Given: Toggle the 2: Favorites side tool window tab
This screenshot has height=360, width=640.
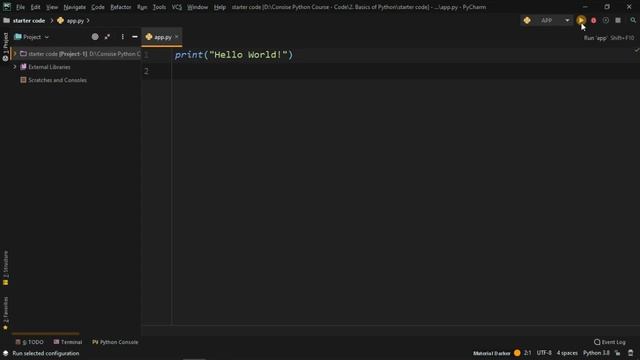Looking at the screenshot, I should pos(5,313).
